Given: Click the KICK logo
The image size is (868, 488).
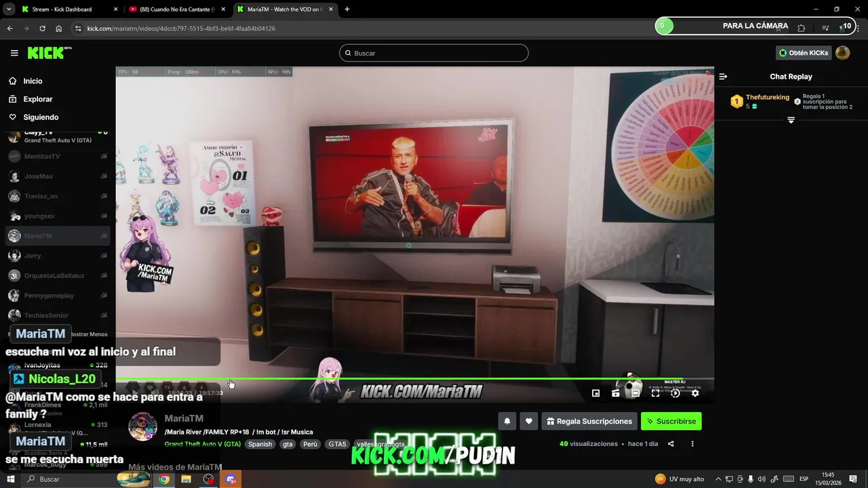Looking at the screenshot, I should pos(49,53).
